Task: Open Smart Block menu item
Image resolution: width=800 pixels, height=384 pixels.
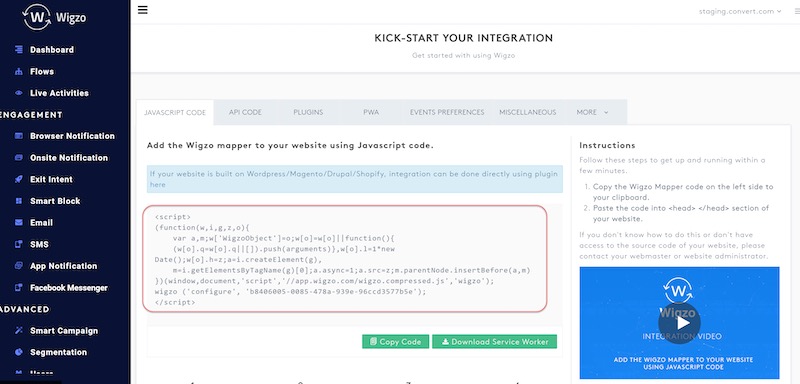Action: 55,201
